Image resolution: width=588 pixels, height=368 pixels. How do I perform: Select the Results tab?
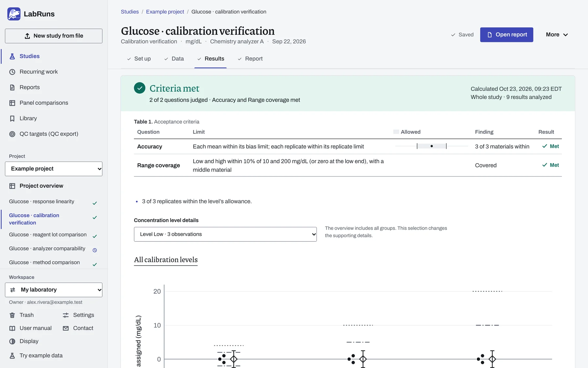[x=211, y=59]
